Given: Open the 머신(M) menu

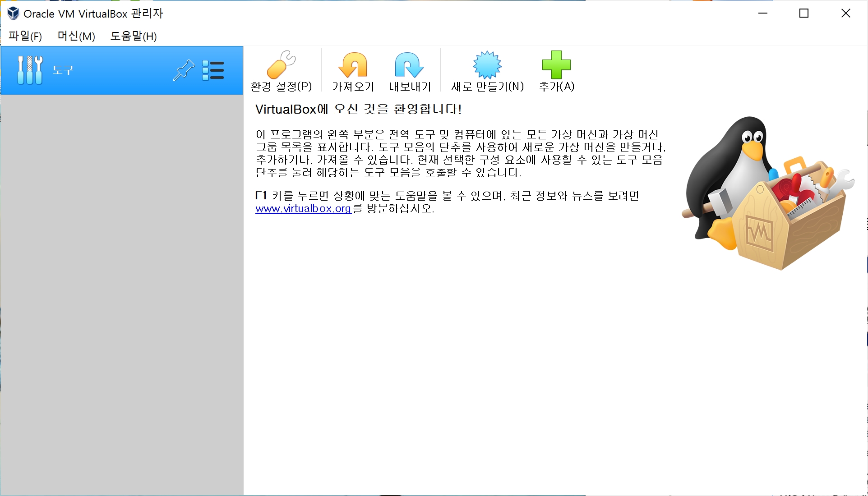Looking at the screenshot, I should coord(76,36).
